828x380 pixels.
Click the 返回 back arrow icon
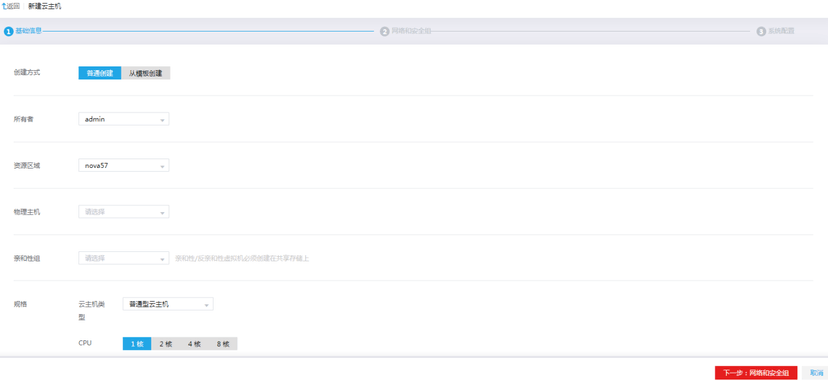point(4,7)
